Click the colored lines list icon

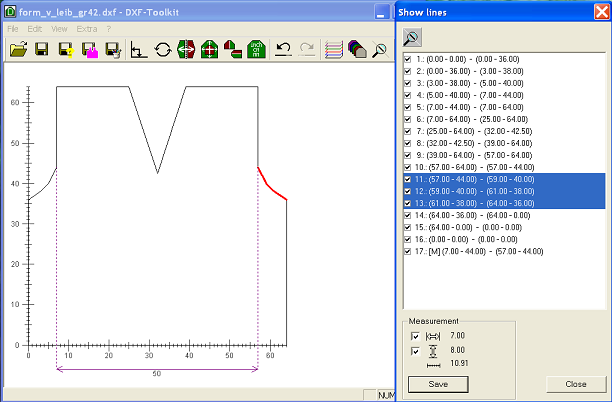point(335,48)
